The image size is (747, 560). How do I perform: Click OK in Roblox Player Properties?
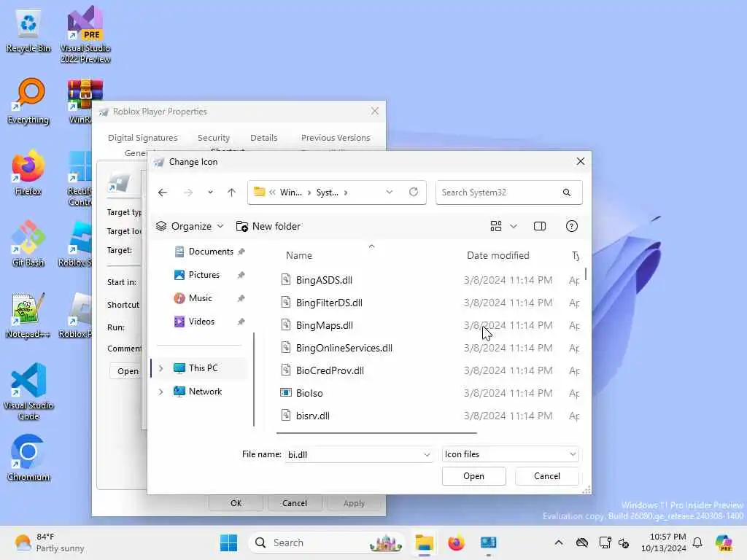[236, 503]
